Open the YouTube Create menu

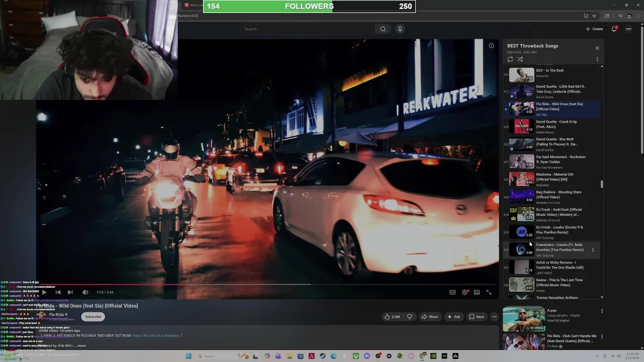pyautogui.click(x=594, y=29)
